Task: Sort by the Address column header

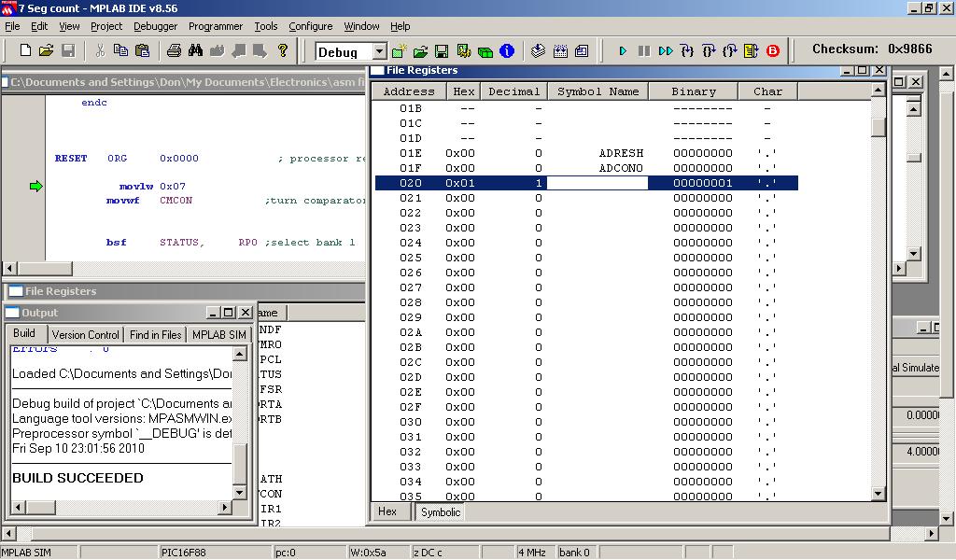Action: click(409, 91)
